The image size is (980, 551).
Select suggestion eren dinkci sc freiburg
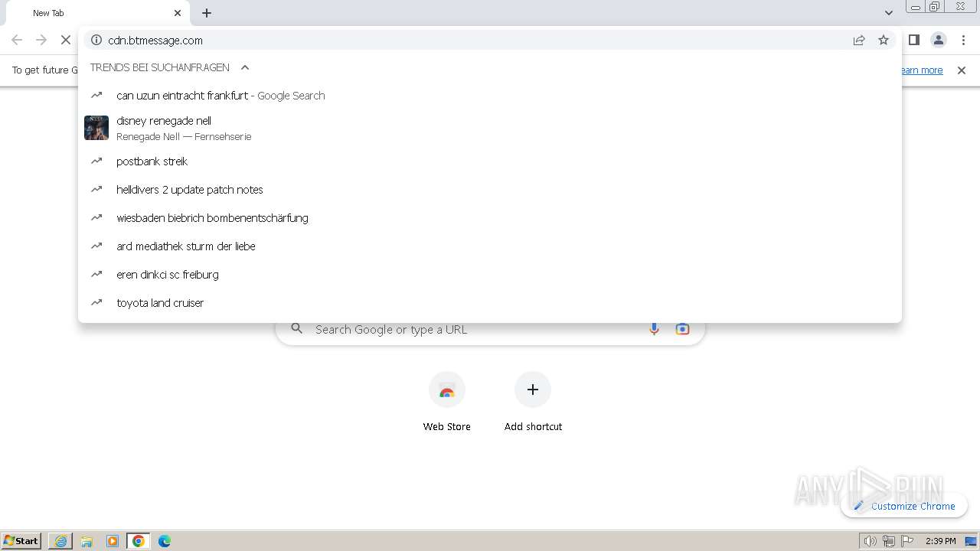(x=490, y=275)
